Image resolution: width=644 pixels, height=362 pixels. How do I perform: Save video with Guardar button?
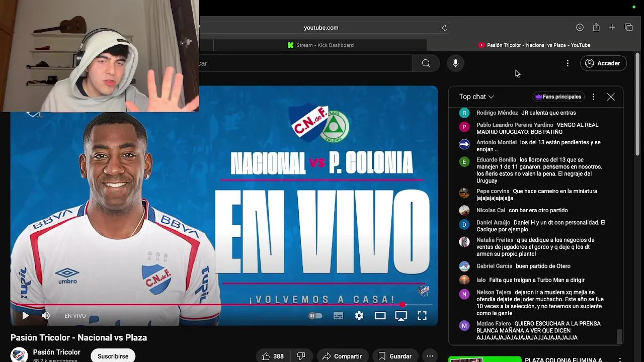(x=395, y=356)
